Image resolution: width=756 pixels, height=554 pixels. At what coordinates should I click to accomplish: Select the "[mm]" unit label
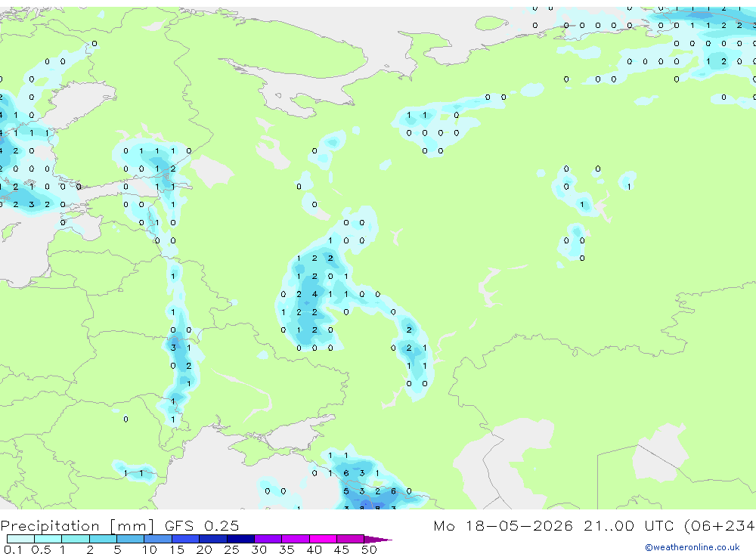point(132,525)
